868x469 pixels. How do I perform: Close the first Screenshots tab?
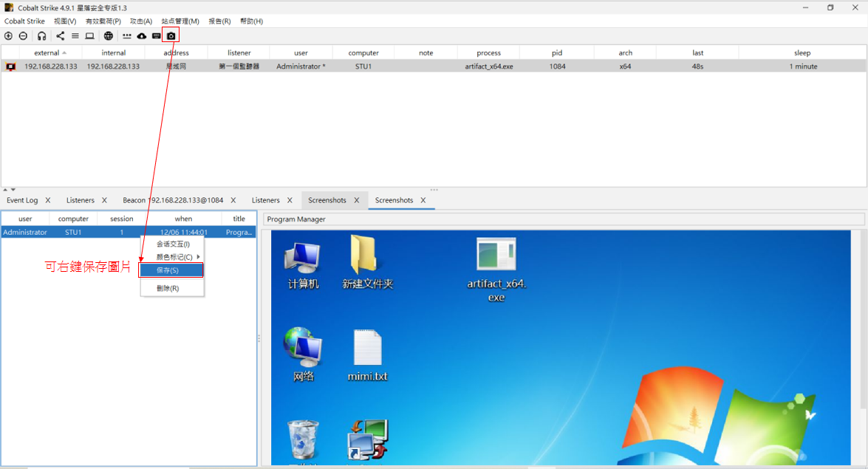(357, 200)
